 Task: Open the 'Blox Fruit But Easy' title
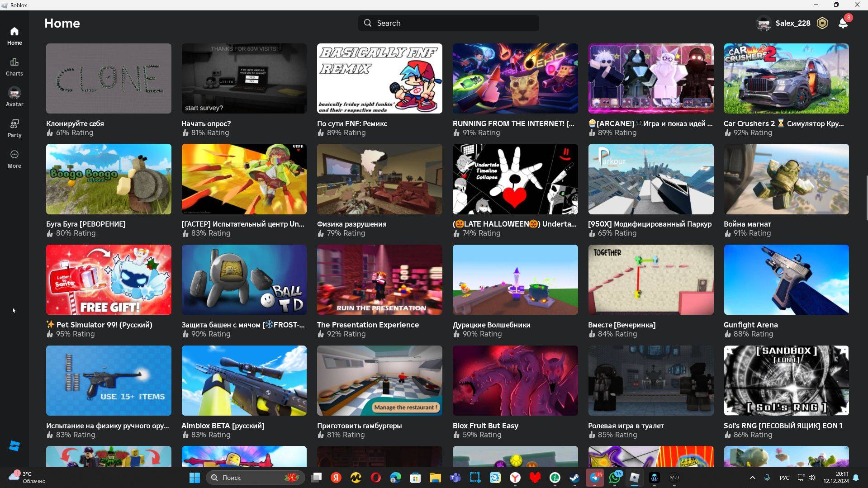point(486,426)
